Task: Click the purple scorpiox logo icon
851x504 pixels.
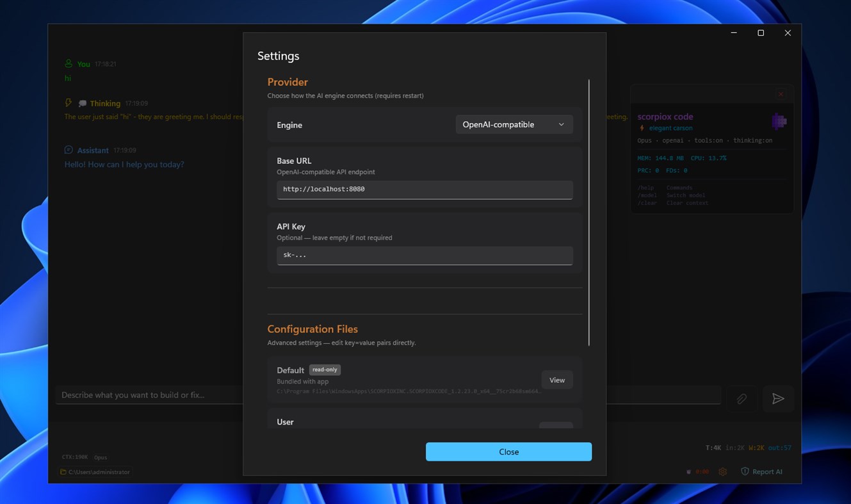Action: 779,121
